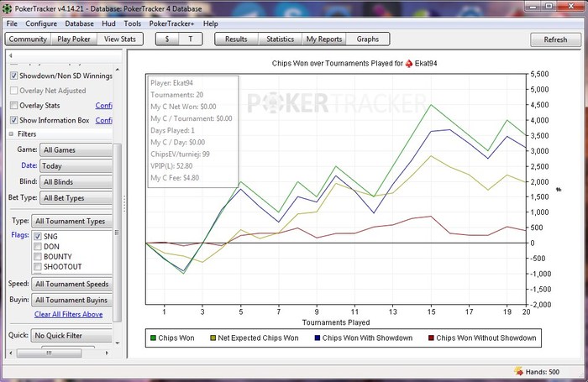Image resolution: width=588 pixels, height=382 pixels.
Task: Toggle Showdown/Non SD Winnings checkbox
Action: (14, 76)
